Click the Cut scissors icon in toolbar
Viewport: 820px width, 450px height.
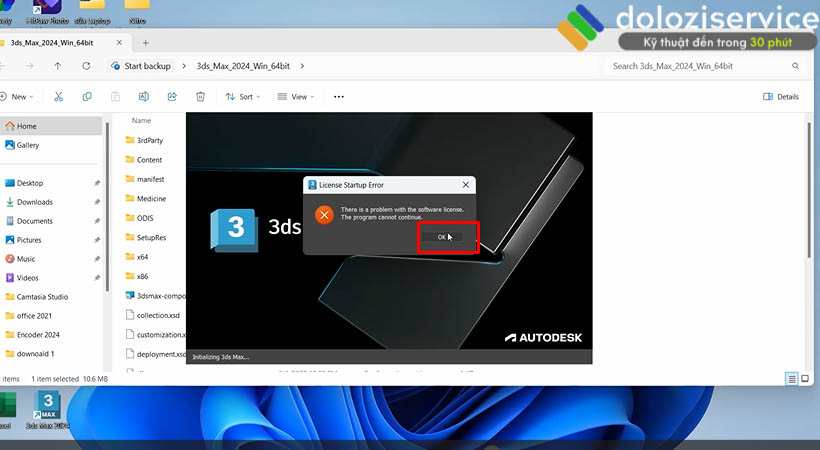pos(59,97)
